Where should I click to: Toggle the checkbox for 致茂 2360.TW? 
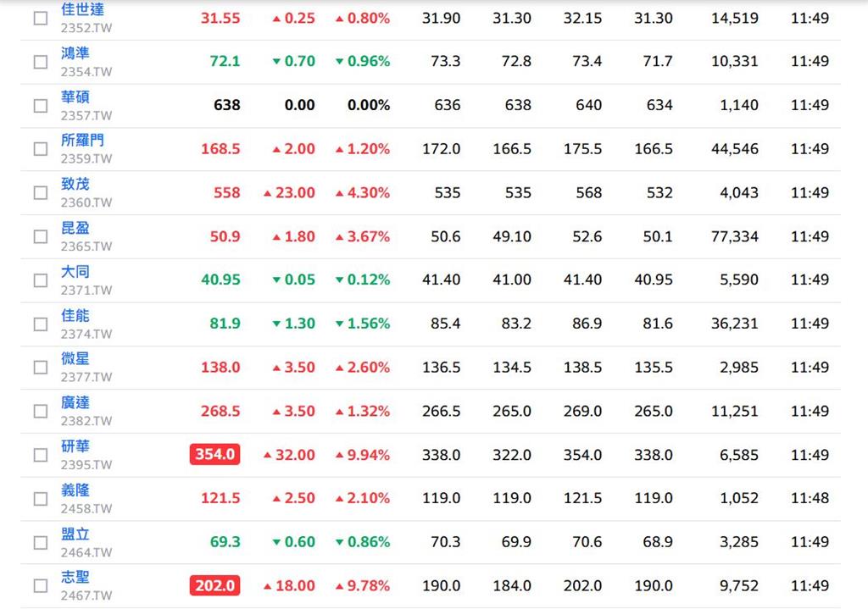point(41,192)
